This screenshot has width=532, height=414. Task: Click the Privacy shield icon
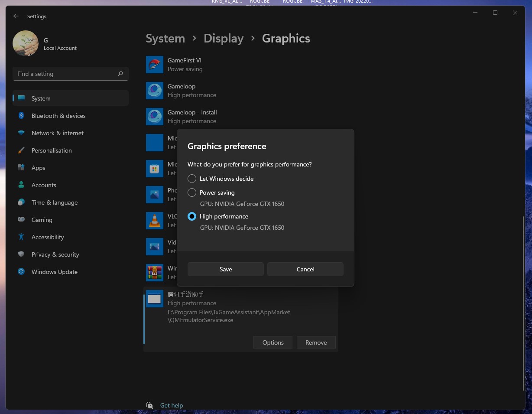coord(21,254)
